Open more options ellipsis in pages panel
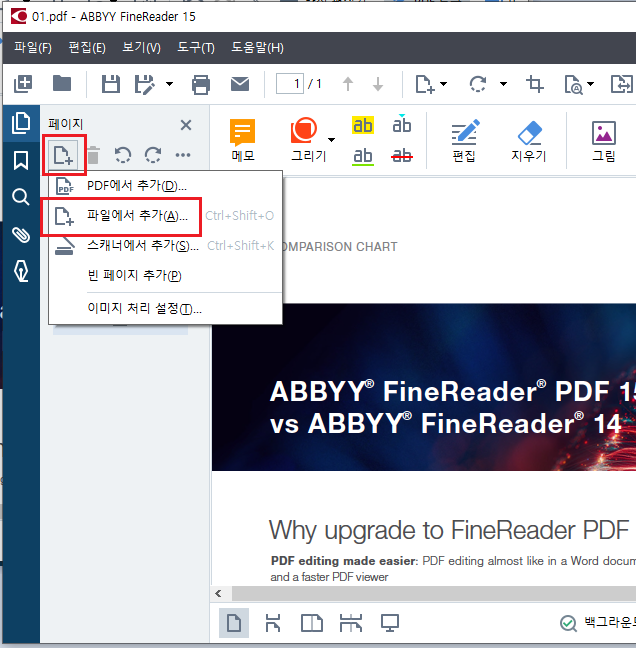This screenshot has width=636, height=648. (x=183, y=155)
